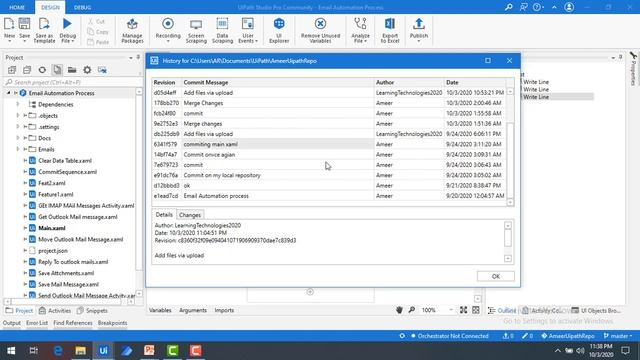Open User Events menu

tap(248, 30)
